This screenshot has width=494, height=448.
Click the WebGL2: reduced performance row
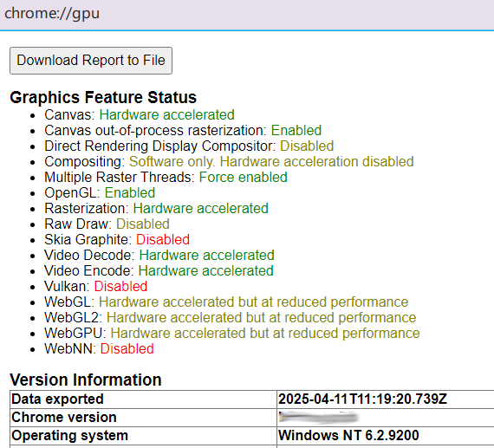point(230,317)
